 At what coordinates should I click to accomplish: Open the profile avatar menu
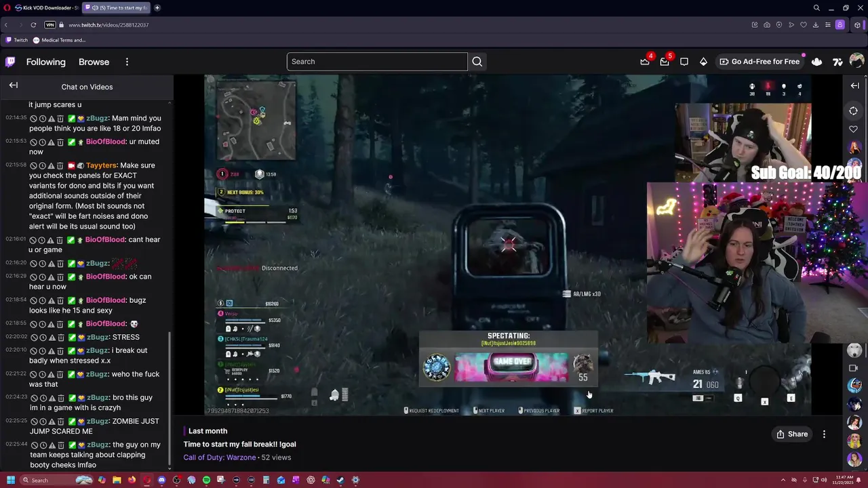856,62
